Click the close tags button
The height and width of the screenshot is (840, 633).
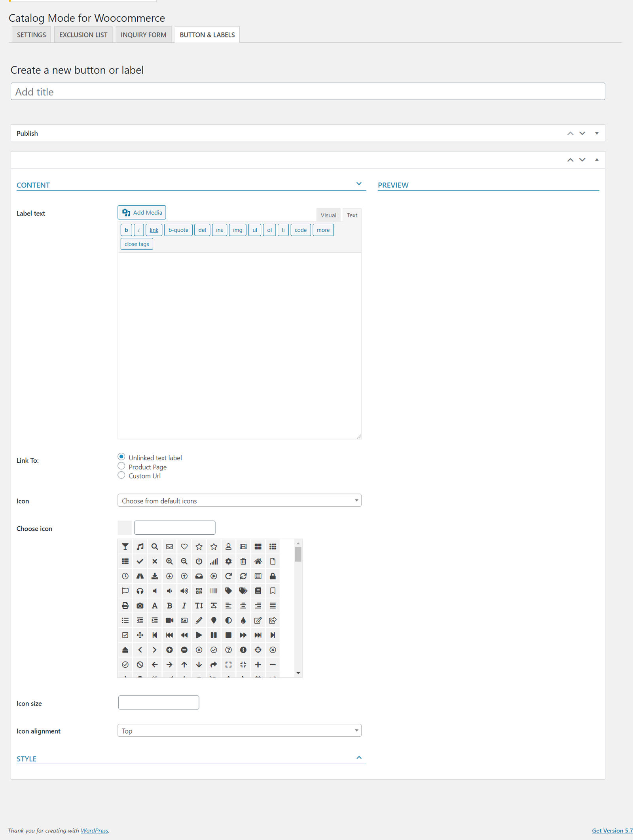137,244
